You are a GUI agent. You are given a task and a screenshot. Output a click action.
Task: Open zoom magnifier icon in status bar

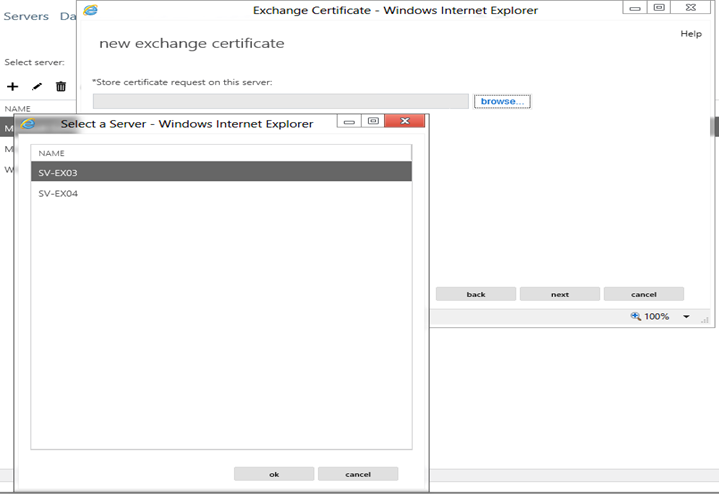pyautogui.click(x=636, y=316)
